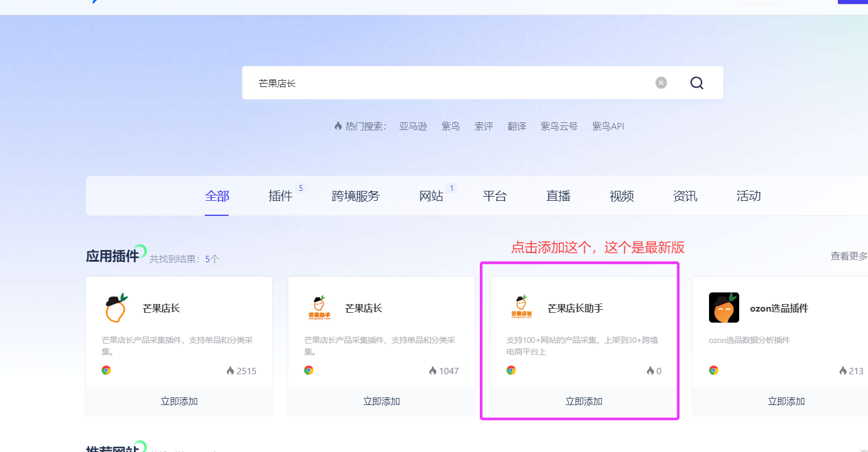868x452 pixels.
Task: Open the 活动 tab
Action: pyautogui.click(x=748, y=196)
